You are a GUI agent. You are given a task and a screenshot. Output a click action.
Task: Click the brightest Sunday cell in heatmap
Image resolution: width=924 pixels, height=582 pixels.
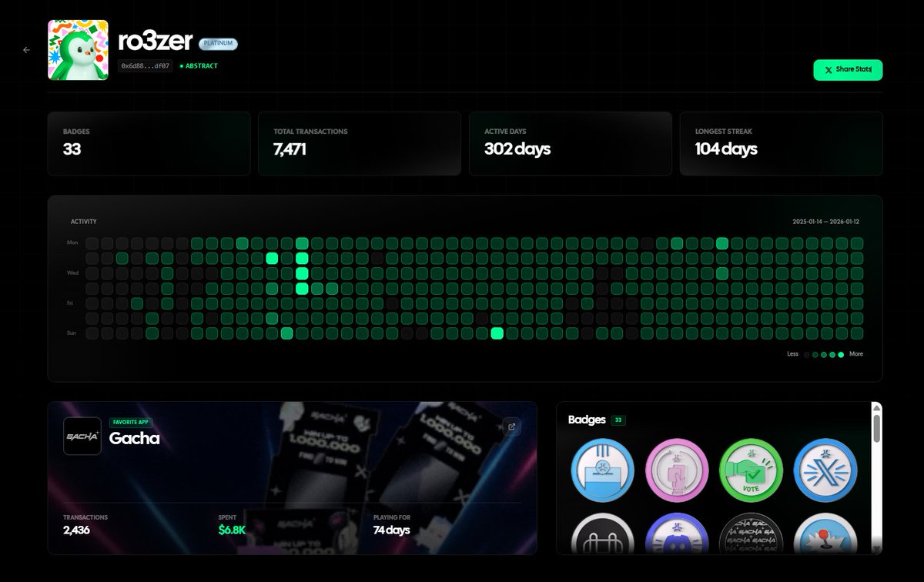497,333
